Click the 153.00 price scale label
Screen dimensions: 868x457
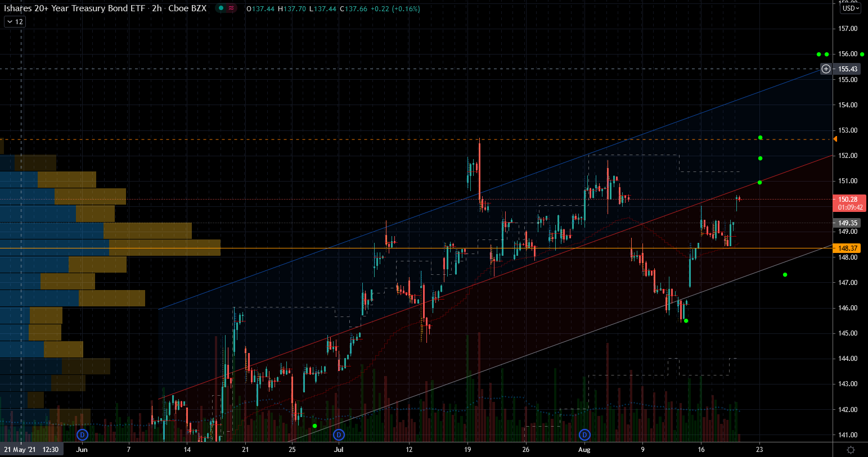click(x=848, y=130)
